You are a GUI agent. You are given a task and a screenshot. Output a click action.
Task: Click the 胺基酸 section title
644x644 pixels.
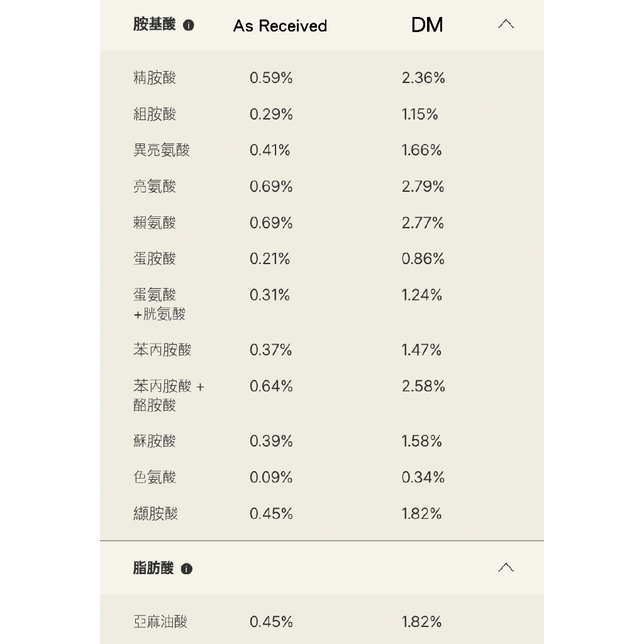[155, 25]
